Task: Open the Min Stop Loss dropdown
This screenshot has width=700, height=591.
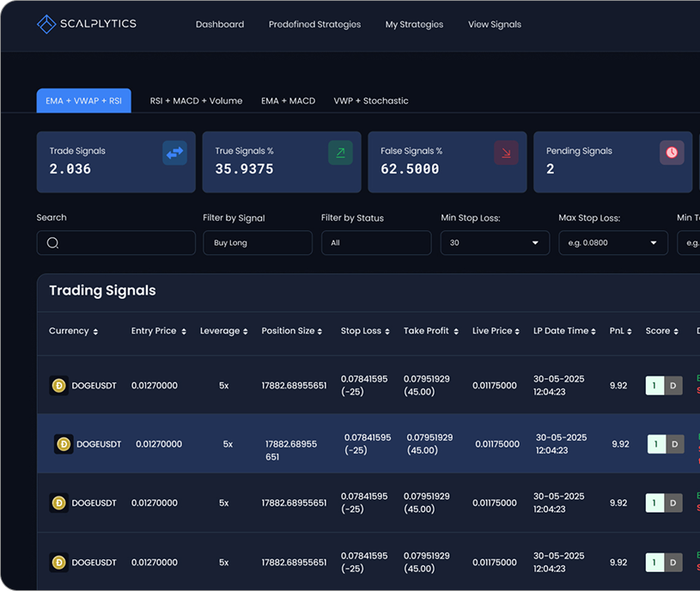Action: pos(495,243)
